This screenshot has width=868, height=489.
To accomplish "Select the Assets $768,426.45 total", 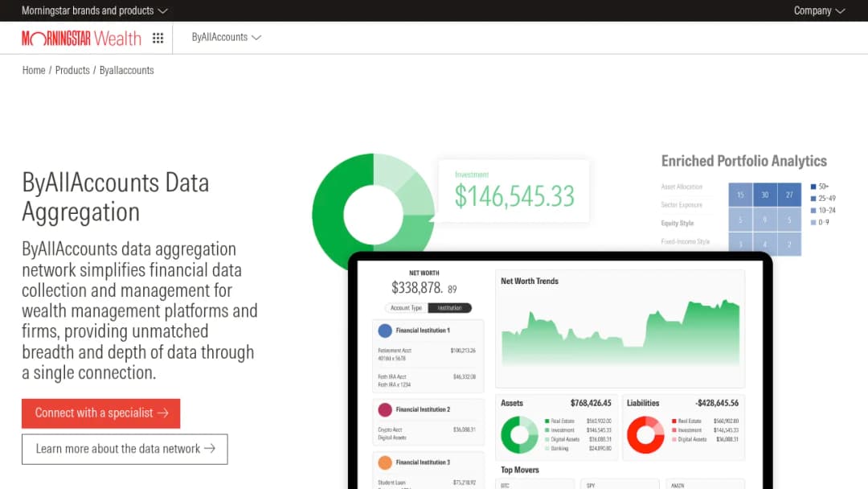I will pos(591,403).
